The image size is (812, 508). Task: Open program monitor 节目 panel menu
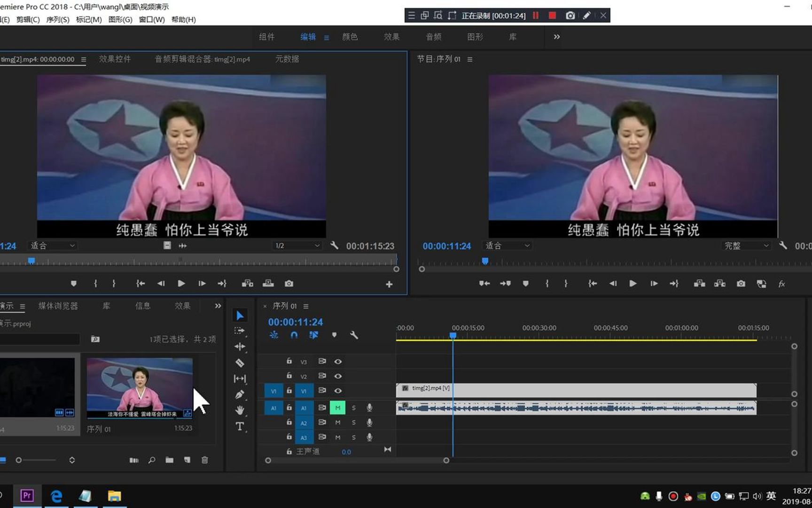[469, 59]
